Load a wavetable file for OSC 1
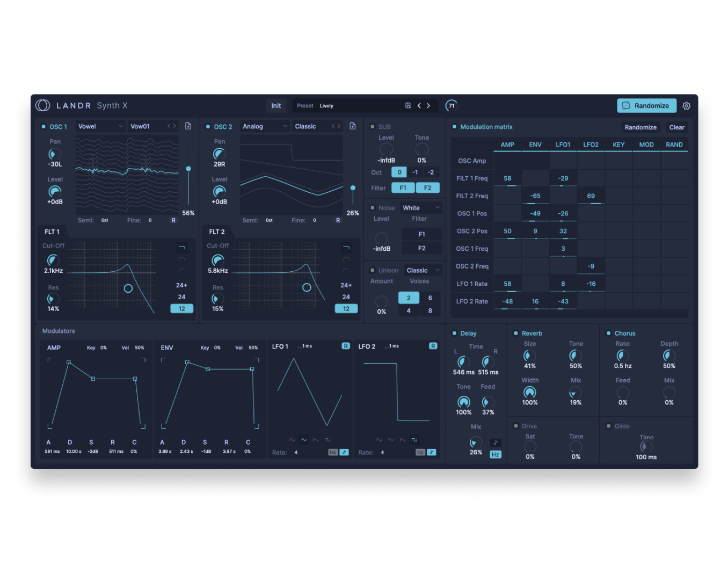Viewport: 728px width, 564px height. coord(188,126)
